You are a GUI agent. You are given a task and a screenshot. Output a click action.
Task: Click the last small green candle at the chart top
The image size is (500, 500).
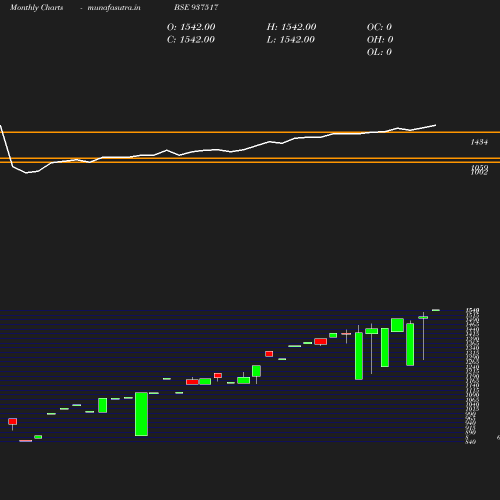(x=436, y=310)
